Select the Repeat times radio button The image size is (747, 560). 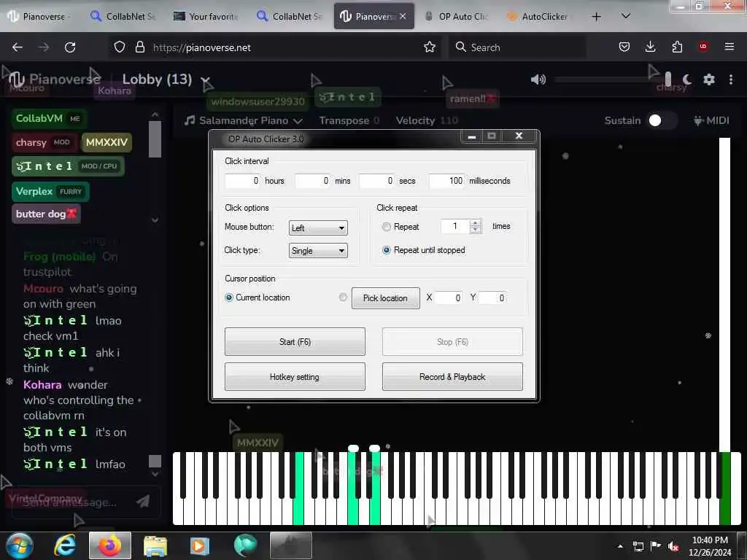pyautogui.click(x=387, y=227)
